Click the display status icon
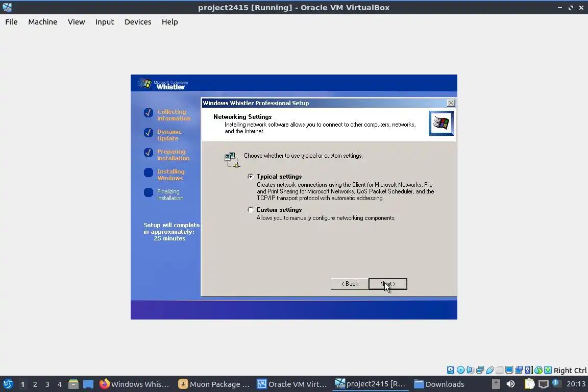This screenshot has height=392, width=588. (509, 370)
